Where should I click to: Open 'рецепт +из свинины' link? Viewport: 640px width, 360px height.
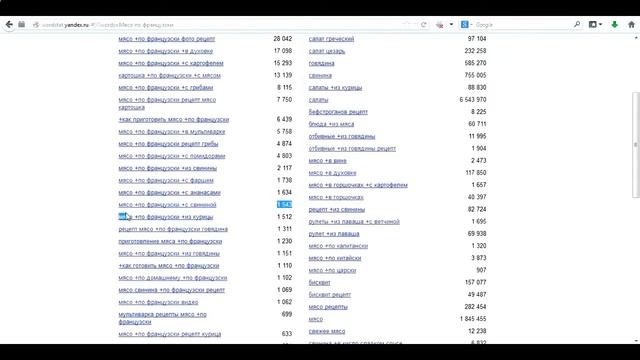[337, 210]
